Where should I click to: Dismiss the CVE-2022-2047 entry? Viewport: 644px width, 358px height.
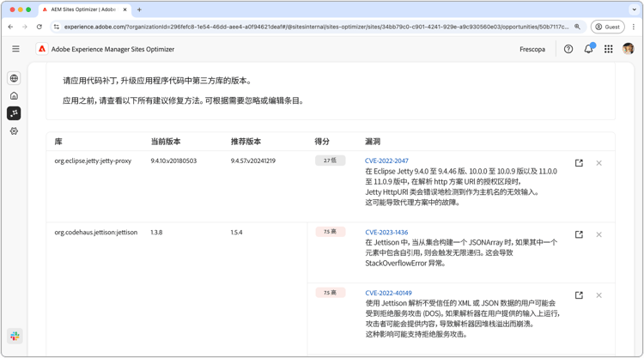tap(598, 163)
